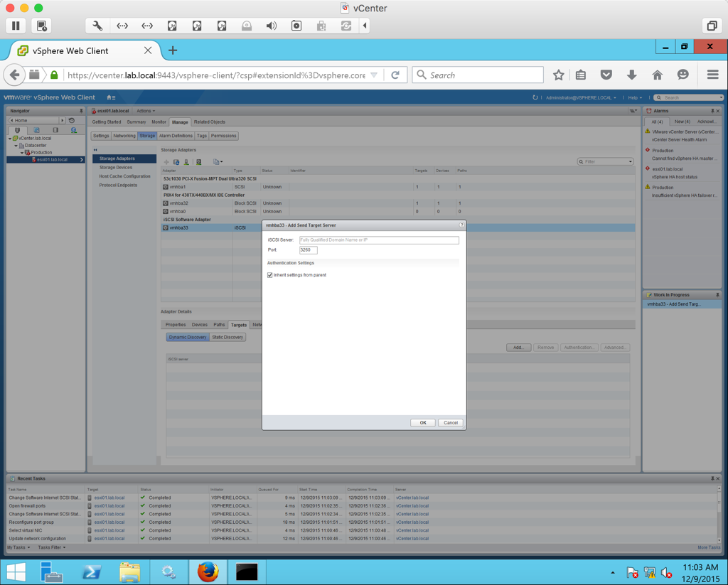
Task: Pin the Alarms panel
Action: [x=712, y=111]
